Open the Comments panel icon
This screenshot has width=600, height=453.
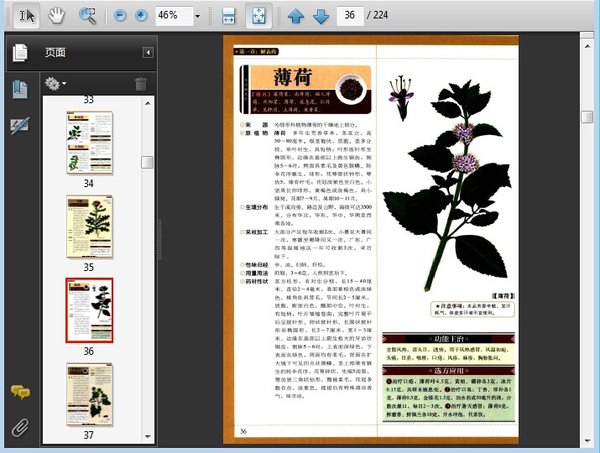click(x=19, y=392)
